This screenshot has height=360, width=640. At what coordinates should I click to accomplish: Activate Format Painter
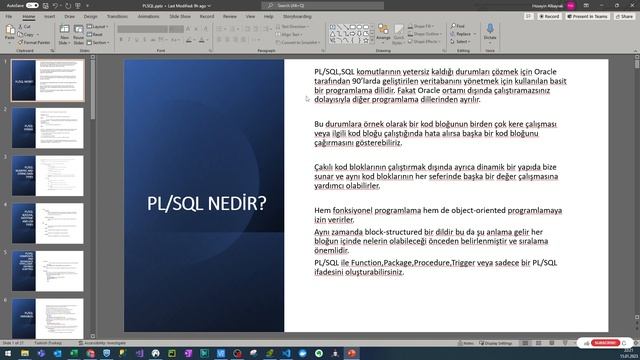(x=34, y=42)
